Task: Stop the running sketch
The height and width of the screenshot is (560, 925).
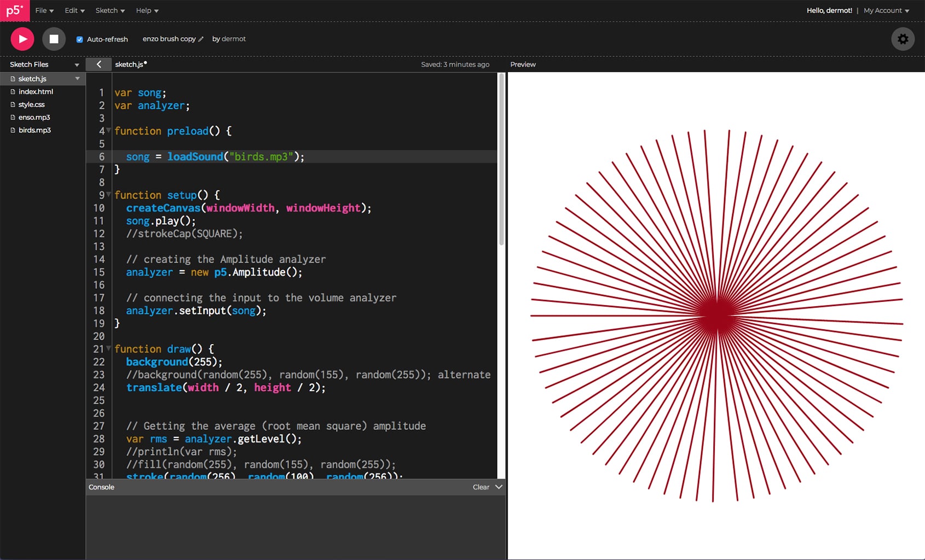Action: click(54, 39)
